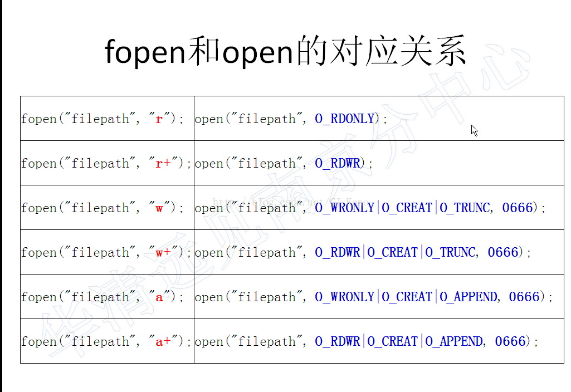This screenshot has height=392, width=571.
Task: Select the cell fopen("filepath", "w+");
Action: [107, 252]
